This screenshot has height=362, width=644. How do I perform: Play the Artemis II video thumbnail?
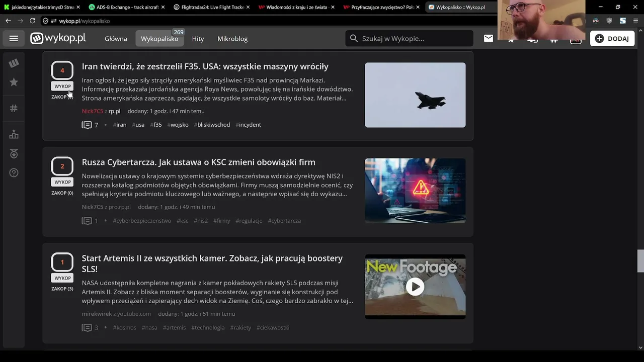click(415, 287)
